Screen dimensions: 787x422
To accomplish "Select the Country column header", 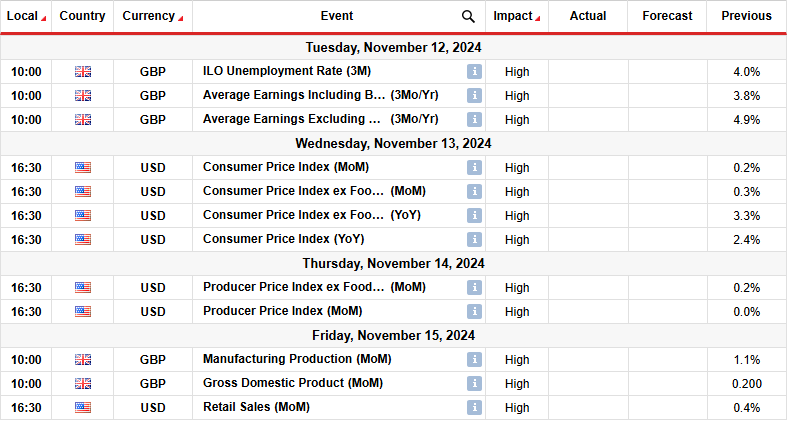I will click(x=82, y=16).
